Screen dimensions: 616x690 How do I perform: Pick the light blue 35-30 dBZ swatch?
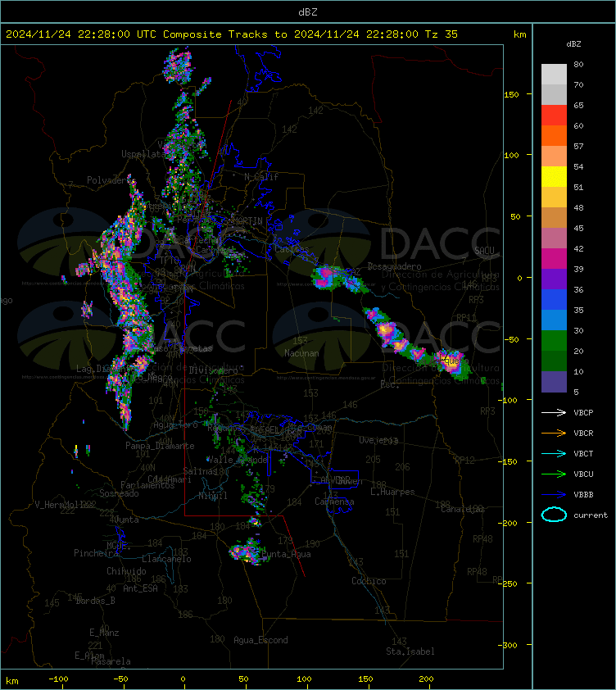pos(554,320)
